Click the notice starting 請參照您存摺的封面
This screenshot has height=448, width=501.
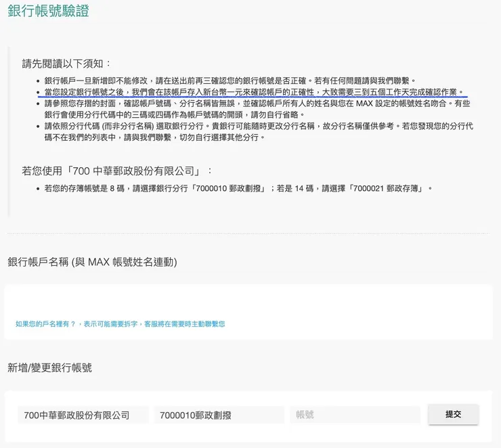[x=257, y=109]
